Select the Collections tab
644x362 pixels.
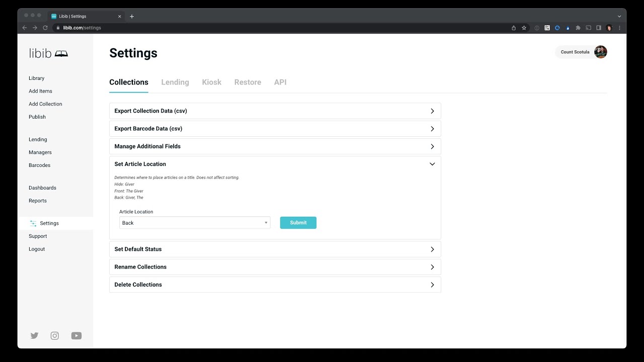tap(129, 82)
